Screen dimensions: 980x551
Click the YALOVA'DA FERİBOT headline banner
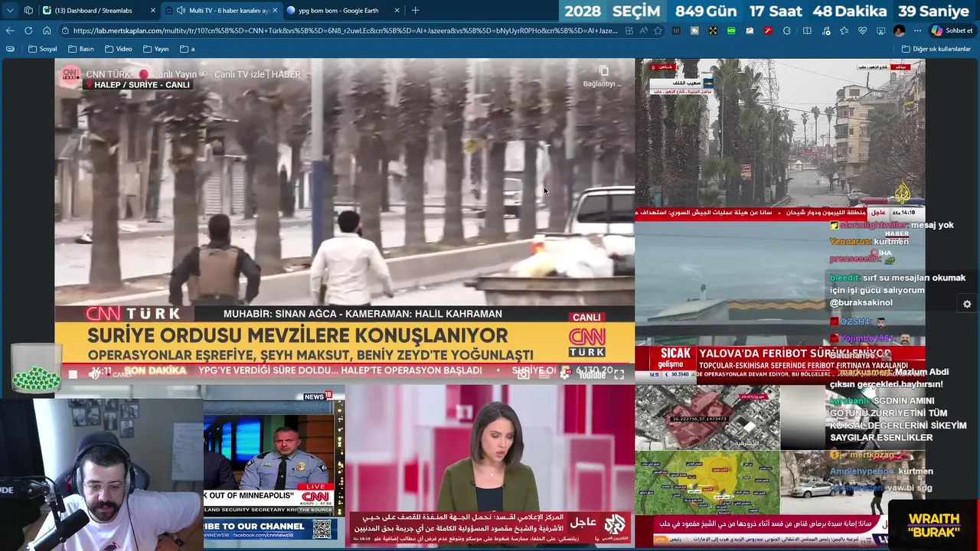[794, 354]
